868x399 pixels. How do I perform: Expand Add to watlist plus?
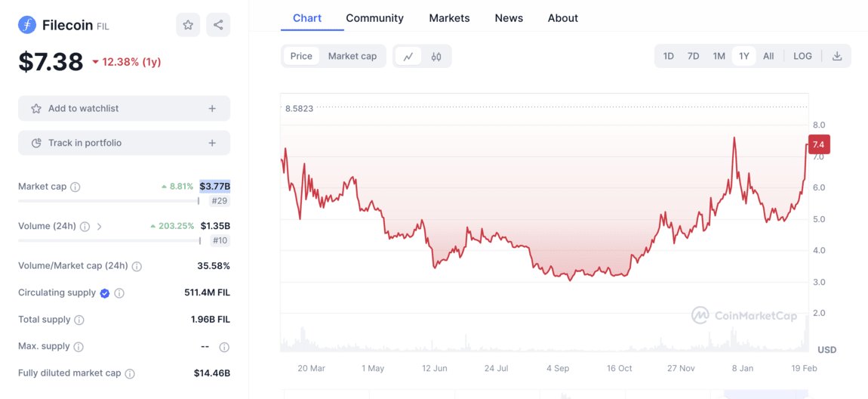[x=212, y=109]
